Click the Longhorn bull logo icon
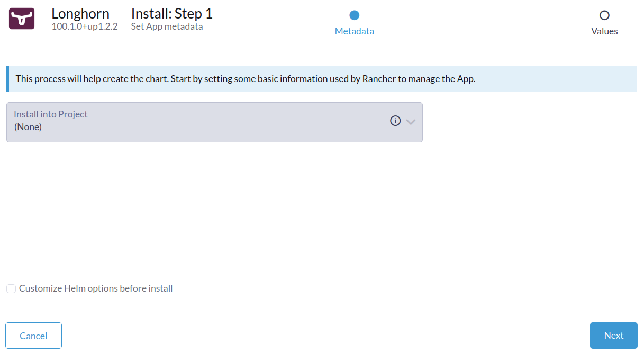644x353 pixels. [22, 19]
